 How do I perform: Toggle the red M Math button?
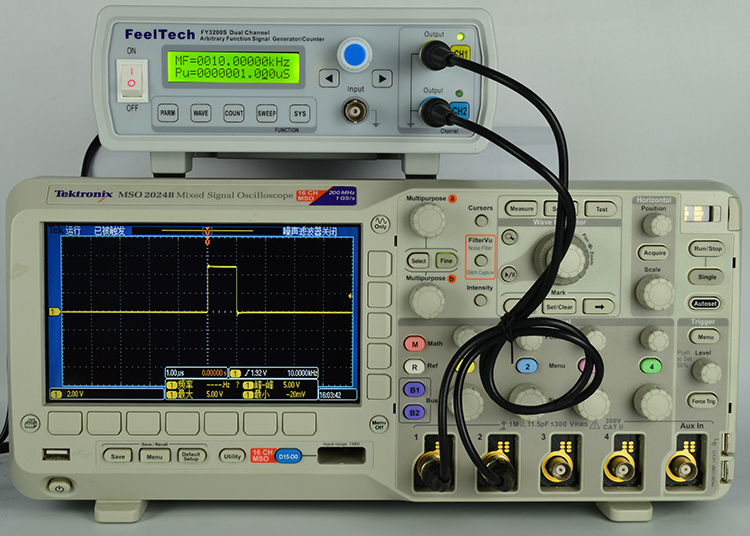click(x=414, y=344)
